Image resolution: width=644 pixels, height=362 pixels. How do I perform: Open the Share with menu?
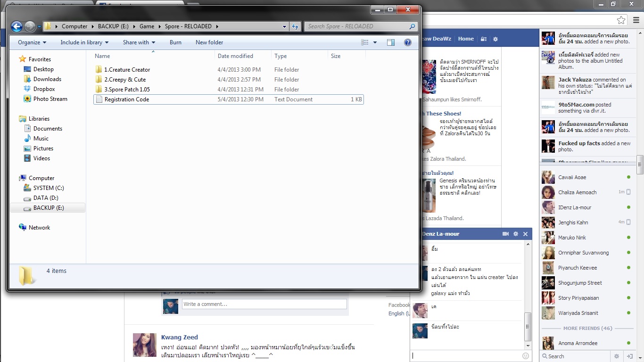tap(139, 42)
